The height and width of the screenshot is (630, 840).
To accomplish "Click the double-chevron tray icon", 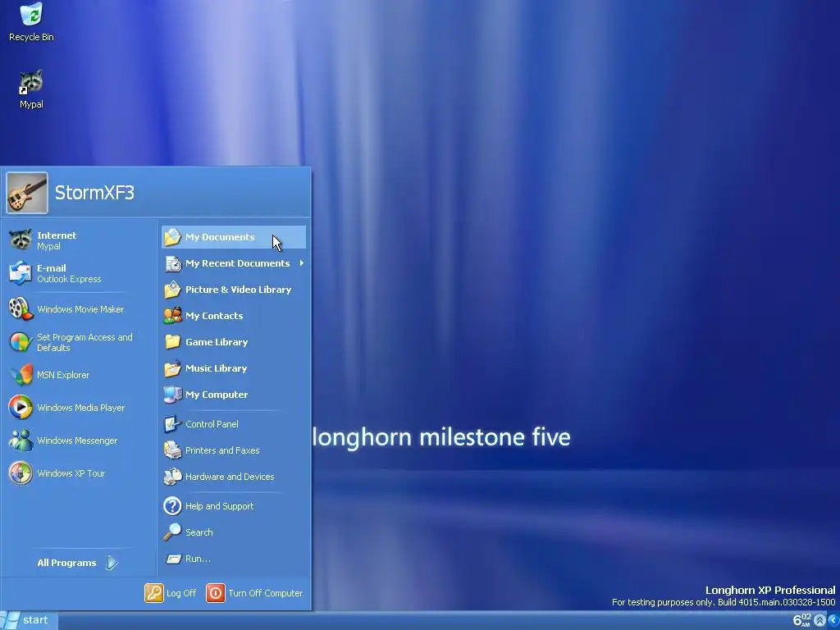I will 820,620.
